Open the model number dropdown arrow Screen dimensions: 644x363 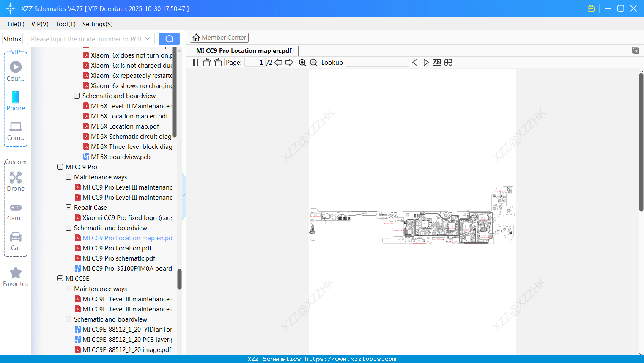[148, 39]
